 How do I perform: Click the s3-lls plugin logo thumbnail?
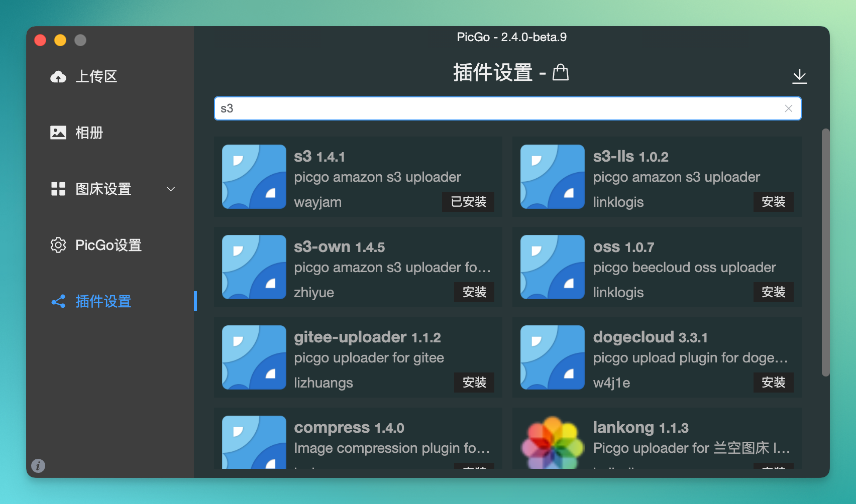pyautogui.click(x=553, y=177)
